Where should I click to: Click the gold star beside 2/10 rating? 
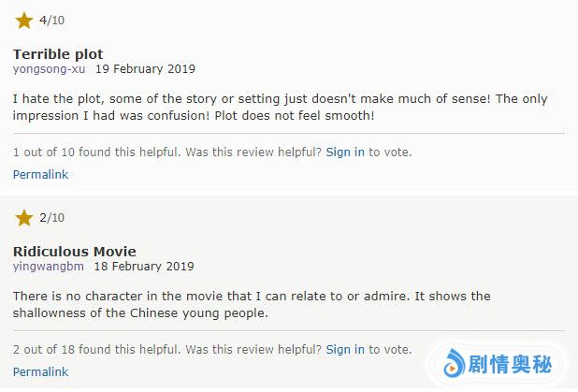click(x=23, y=217)
